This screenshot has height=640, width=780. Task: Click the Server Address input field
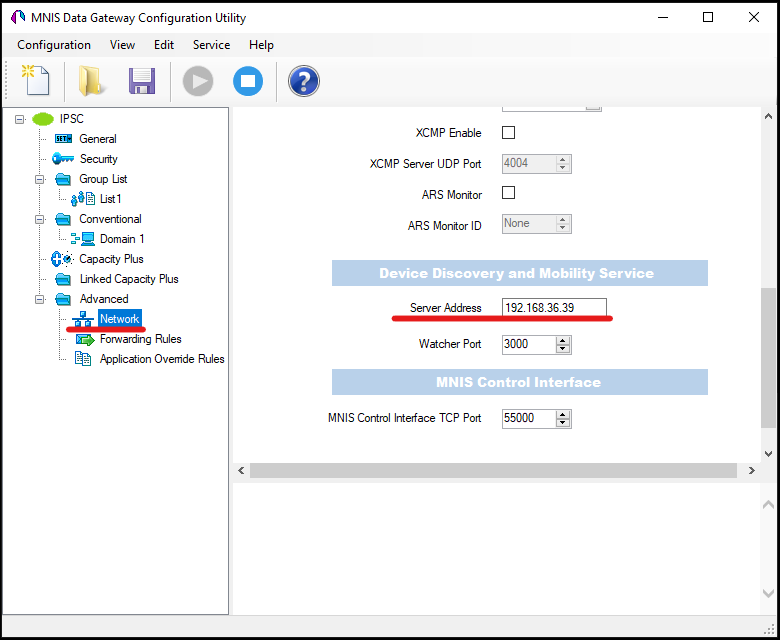554,308
